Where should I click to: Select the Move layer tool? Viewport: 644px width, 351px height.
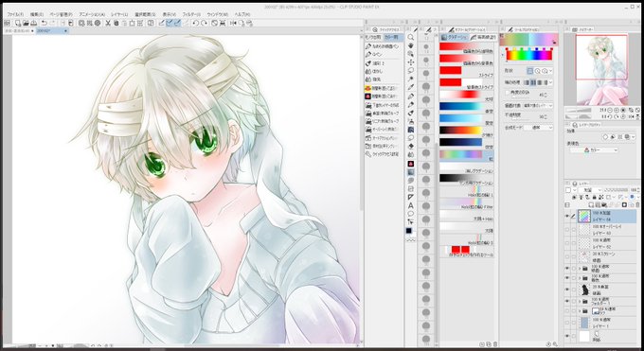point(410,62)
